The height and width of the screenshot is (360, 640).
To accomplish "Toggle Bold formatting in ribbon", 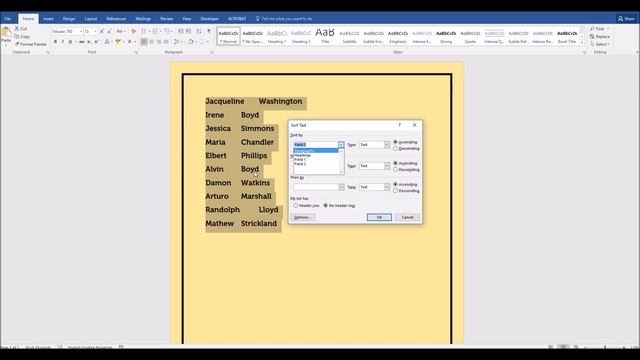I will click(55, 42).
